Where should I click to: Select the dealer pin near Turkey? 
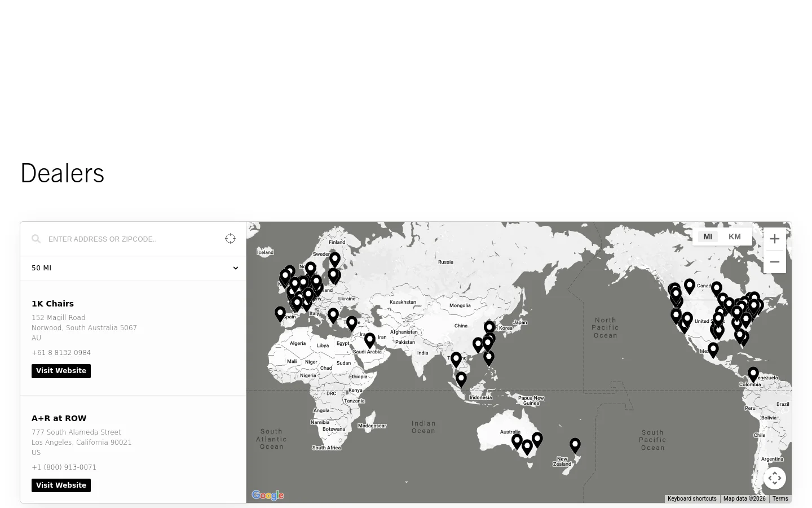pyautogui.click(x=352, y=323)
